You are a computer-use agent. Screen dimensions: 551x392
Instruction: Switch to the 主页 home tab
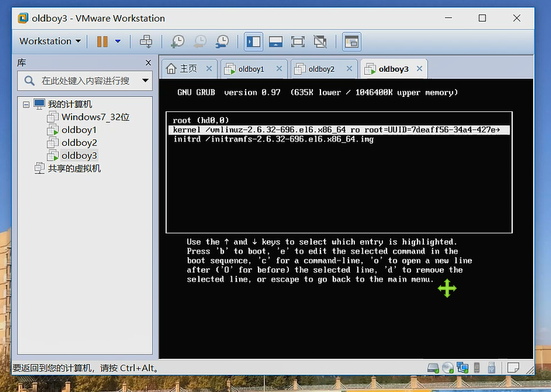point(188,69)
